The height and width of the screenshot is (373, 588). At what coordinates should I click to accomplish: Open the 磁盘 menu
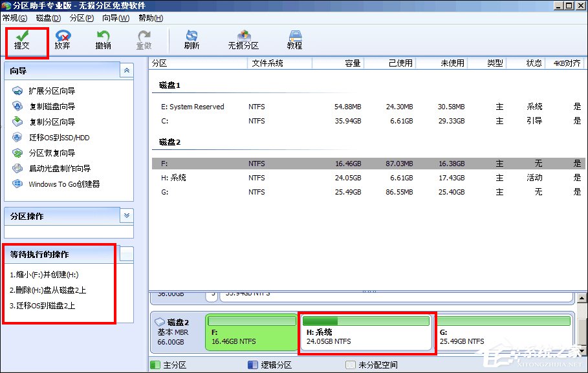[x=48, y=18]
